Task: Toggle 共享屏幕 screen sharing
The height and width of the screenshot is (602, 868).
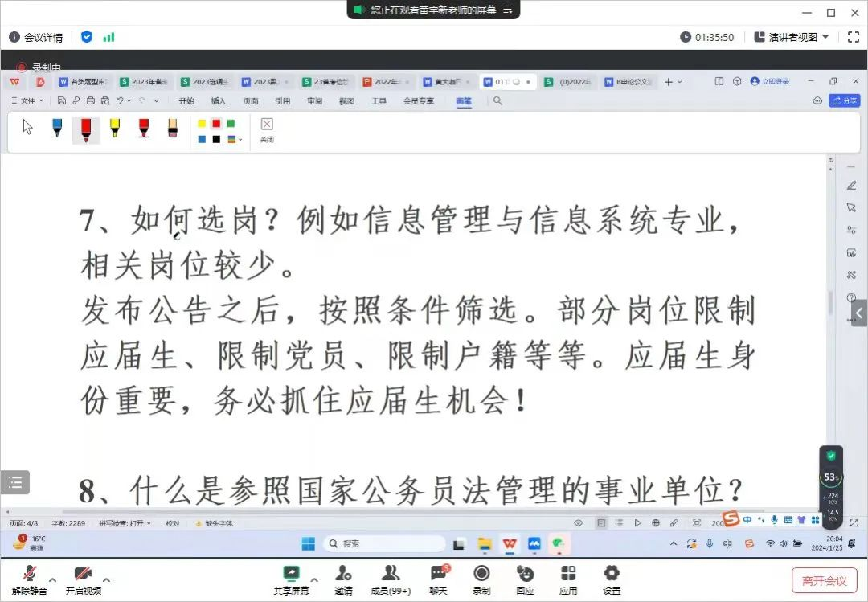Action: point(291,579)
